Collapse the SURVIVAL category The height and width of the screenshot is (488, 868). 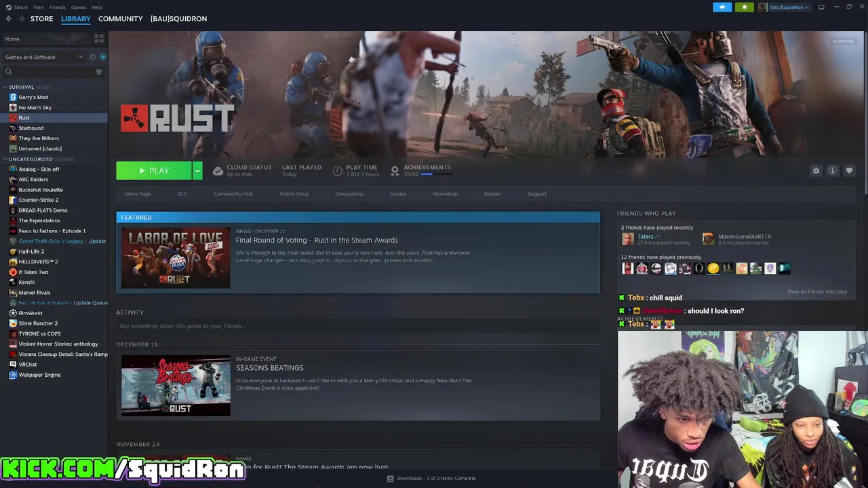(x=5, y=87)
